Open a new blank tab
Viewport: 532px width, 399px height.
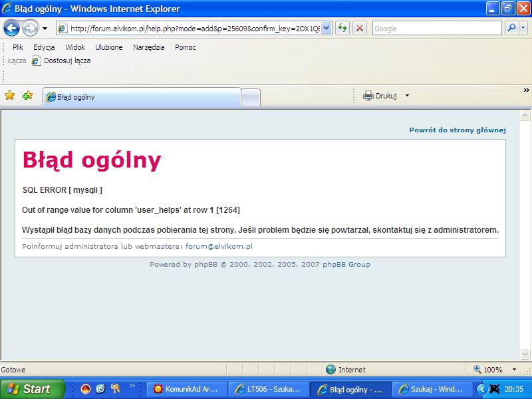pos(251,97)
